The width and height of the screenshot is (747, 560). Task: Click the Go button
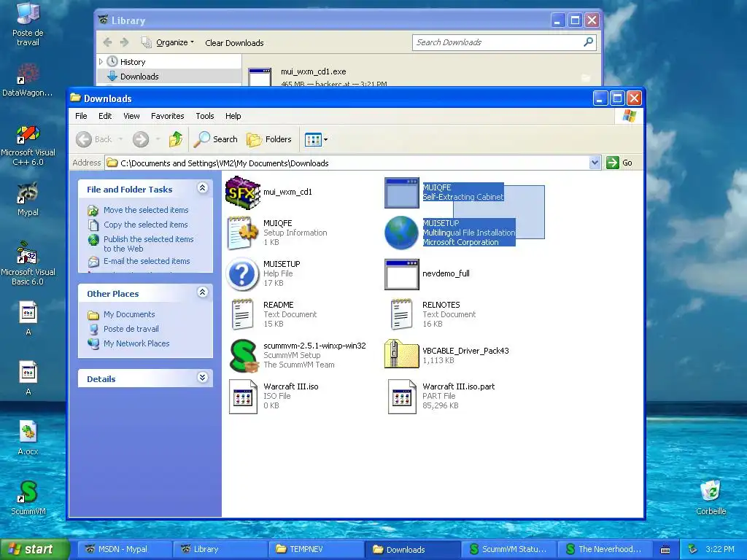620,163
